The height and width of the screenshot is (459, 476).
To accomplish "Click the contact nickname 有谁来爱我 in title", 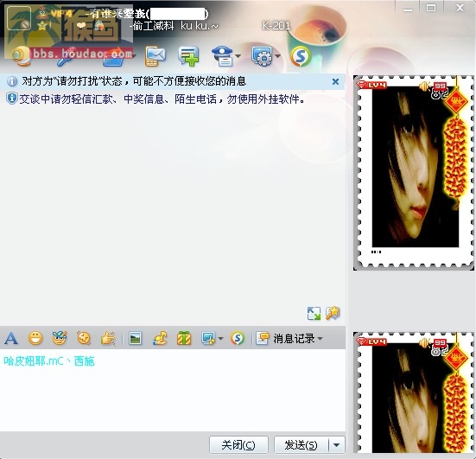I will click(x=117, y=14).
